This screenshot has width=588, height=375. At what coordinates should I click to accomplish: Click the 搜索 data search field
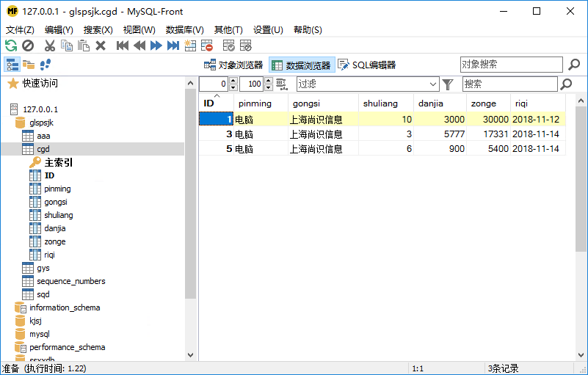[510, 84]
